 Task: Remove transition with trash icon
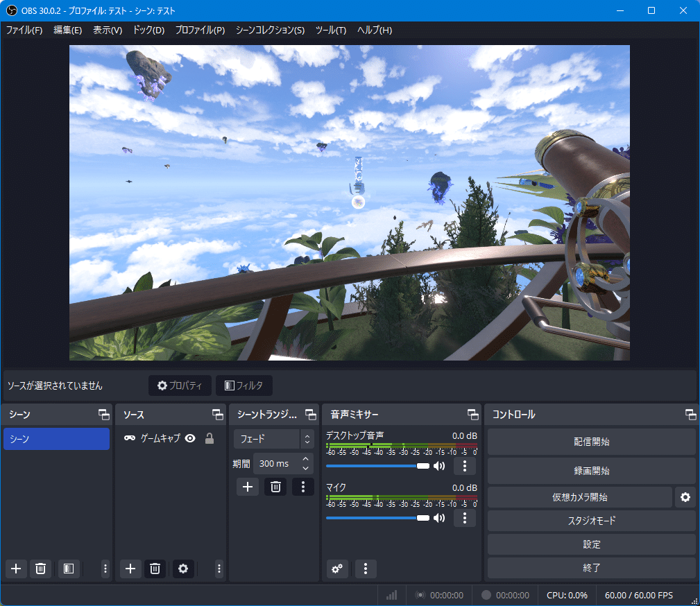coord(275,487)
